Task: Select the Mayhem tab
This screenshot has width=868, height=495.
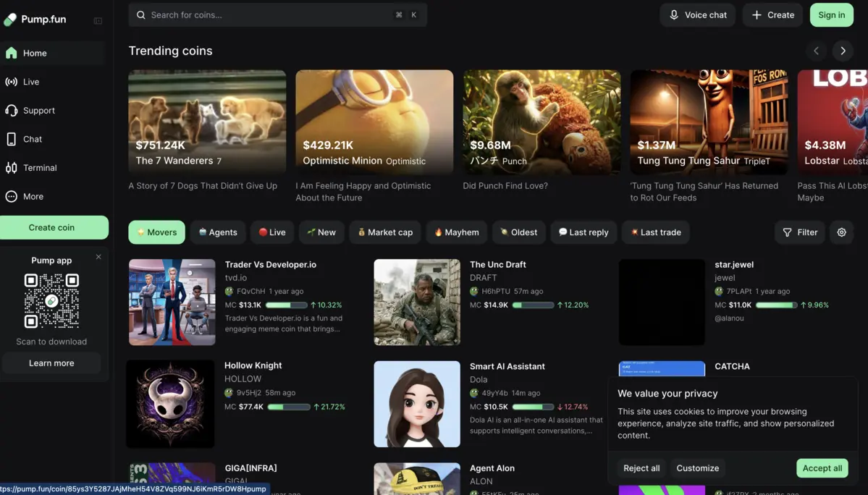Action: click(456, 232)
